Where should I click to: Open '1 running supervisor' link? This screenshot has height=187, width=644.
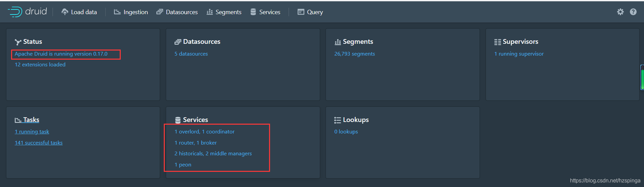pyautogui.click(x=519, y=54)
